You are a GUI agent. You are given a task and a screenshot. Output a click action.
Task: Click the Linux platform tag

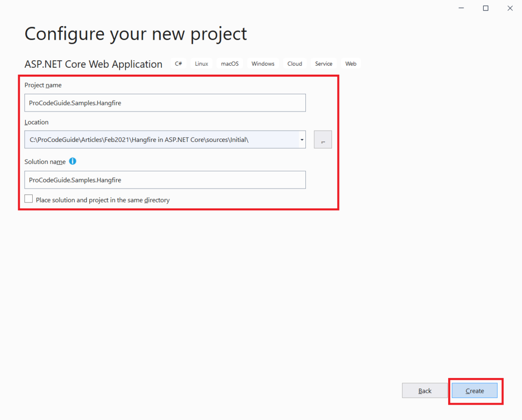point(202,64)
